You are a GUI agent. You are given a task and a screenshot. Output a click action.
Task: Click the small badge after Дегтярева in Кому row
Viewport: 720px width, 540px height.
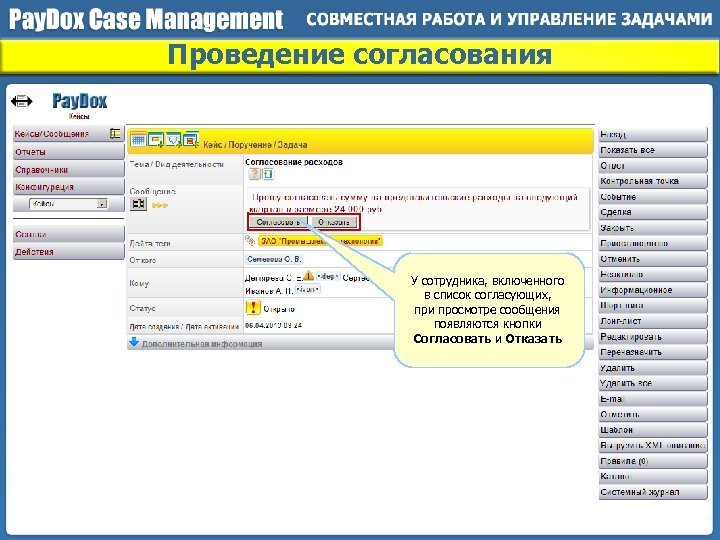click(x=328, y=276)
